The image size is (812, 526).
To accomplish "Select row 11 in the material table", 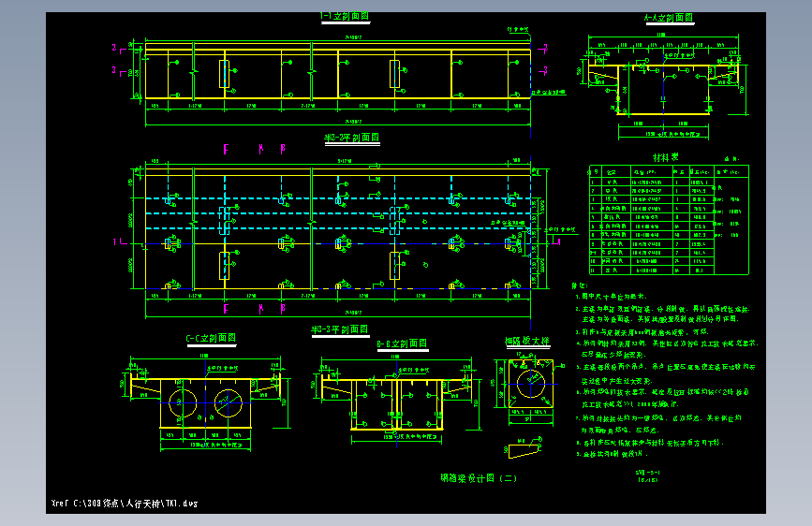I will click(x=652, y=270).
